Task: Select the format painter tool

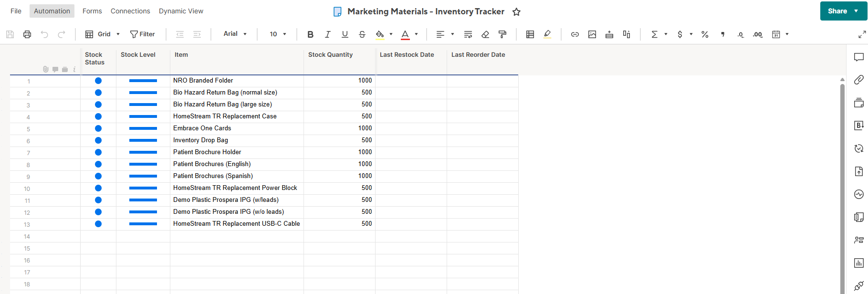Action: pyautogui.click(x=502, y=34)
